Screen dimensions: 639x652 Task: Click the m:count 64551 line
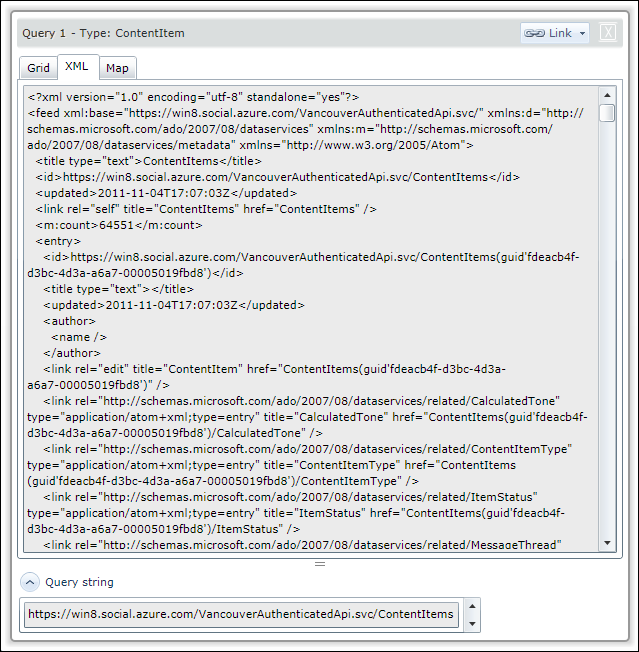(x=119, y=225)
